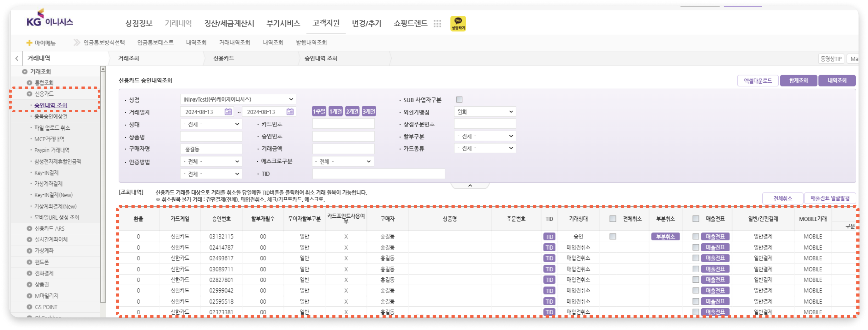
Task: Click the TID button for approval 03132115
Action: pyautogui.click(x=549, y=237)
